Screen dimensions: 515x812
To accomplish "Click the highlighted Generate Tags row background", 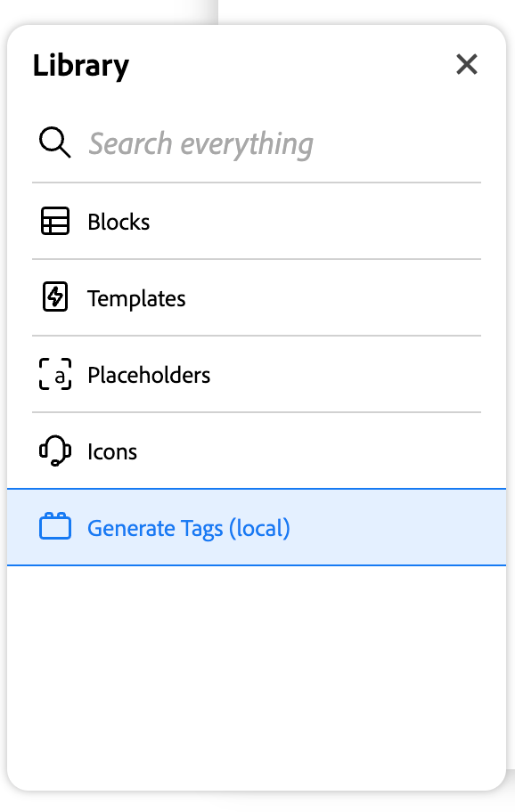I will point(257,527).
